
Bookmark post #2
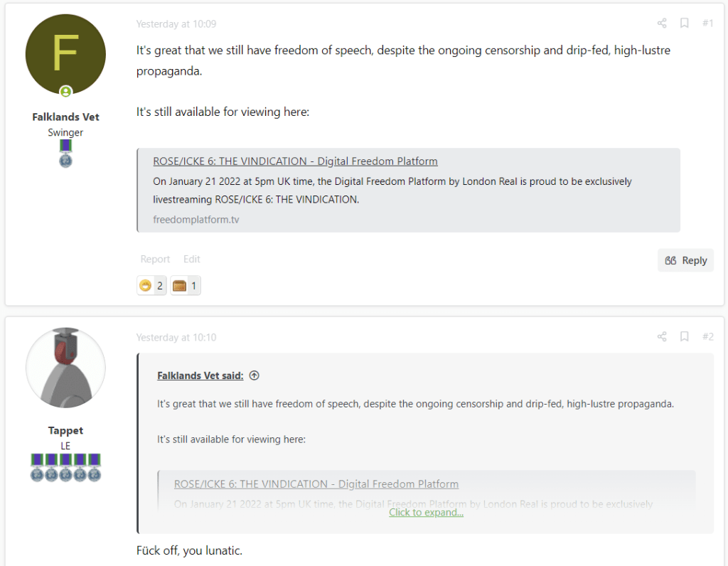684,336
